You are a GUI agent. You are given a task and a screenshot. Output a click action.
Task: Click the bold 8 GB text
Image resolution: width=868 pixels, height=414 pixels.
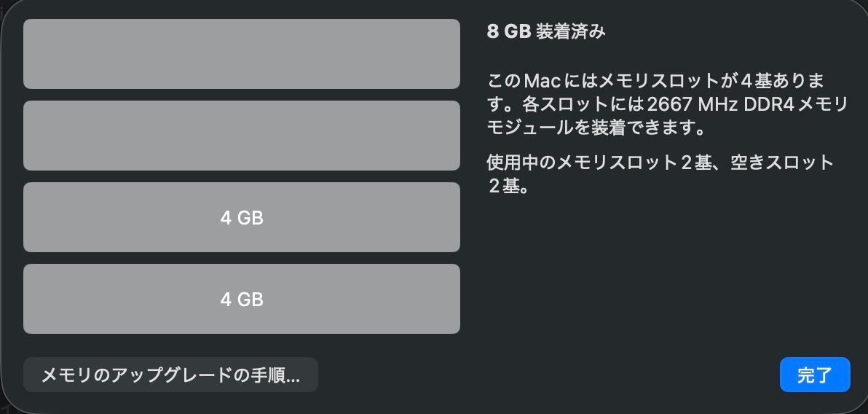point(508,31)
